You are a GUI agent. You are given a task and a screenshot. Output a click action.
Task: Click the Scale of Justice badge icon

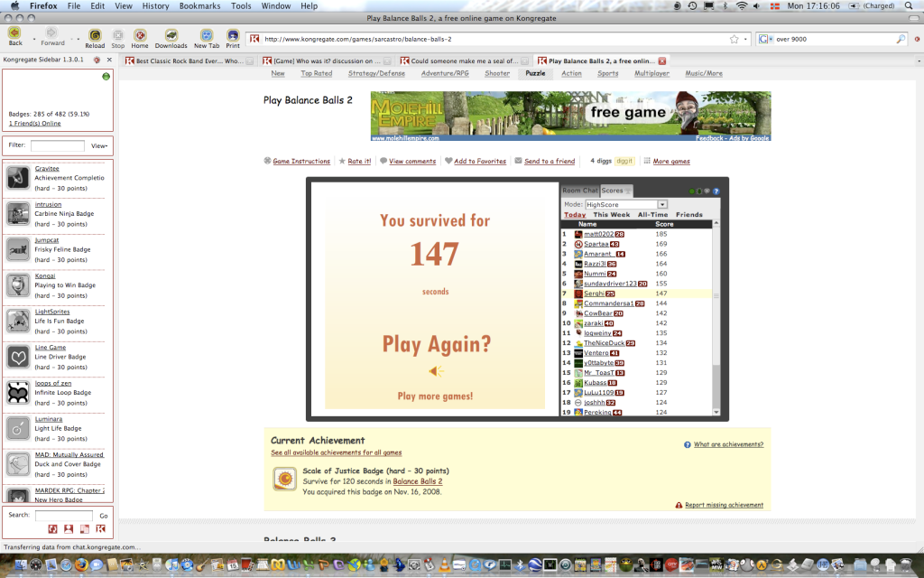click(x=284, y=479)
